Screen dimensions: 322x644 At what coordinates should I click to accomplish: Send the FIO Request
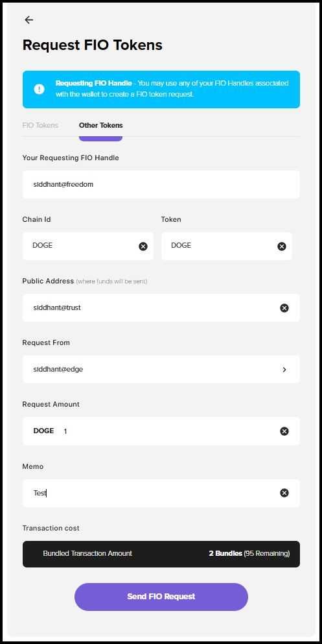click(161, 597)
